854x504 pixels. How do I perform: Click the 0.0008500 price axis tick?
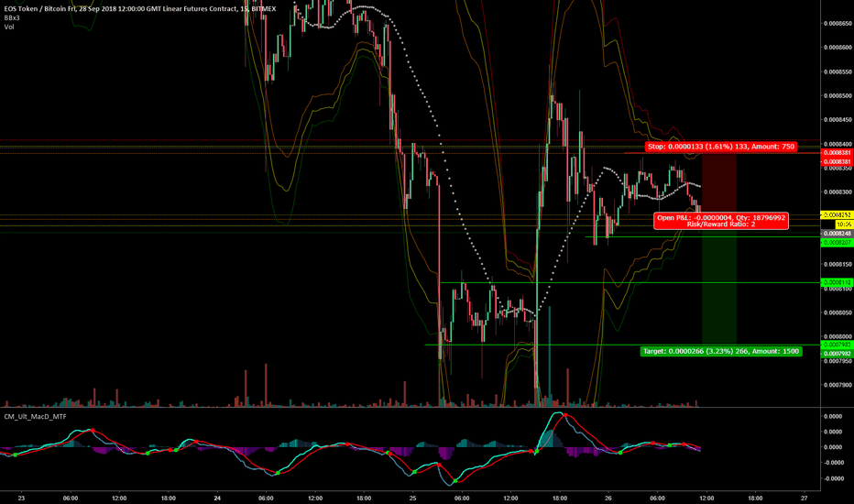pyautogui.click(x=838, y=95)
